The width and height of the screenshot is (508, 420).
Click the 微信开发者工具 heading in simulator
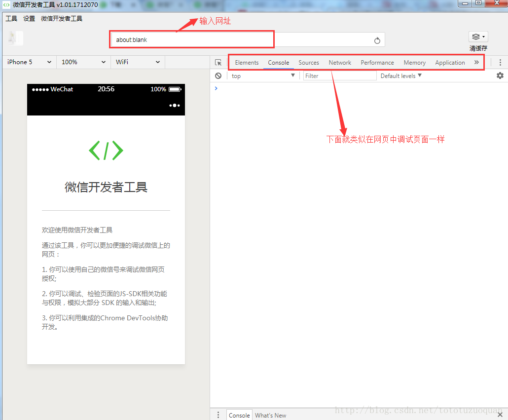(x=106, y=187)
